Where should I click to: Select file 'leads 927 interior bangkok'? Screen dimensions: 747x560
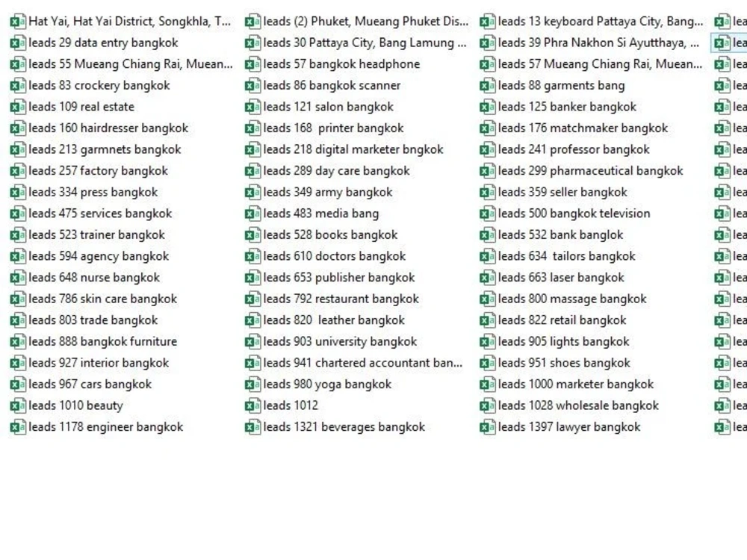click(99, 364)
